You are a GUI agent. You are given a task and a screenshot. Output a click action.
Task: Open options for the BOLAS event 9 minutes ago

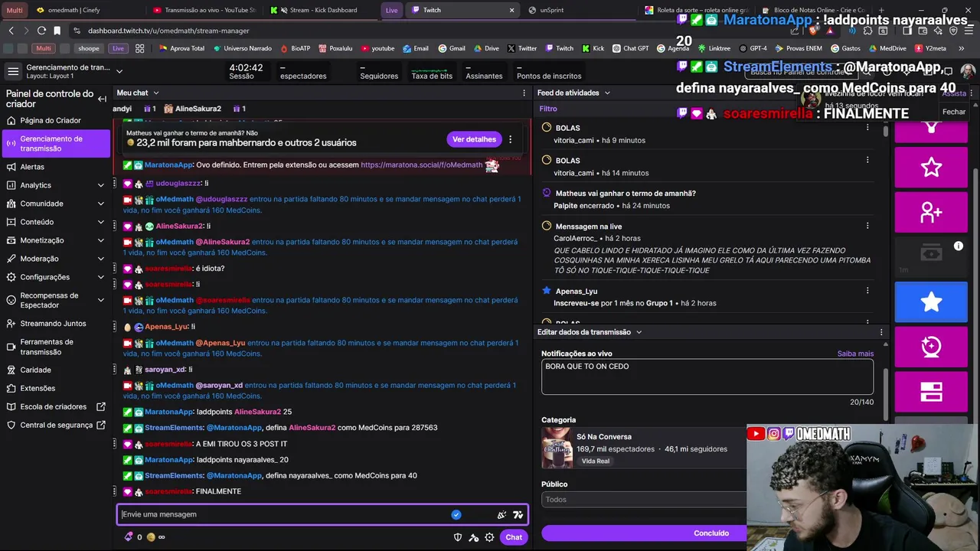(x=867, y=128)
